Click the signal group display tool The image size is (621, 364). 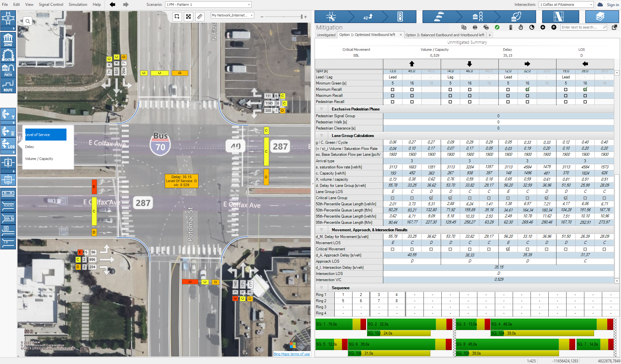coord(8,163)
